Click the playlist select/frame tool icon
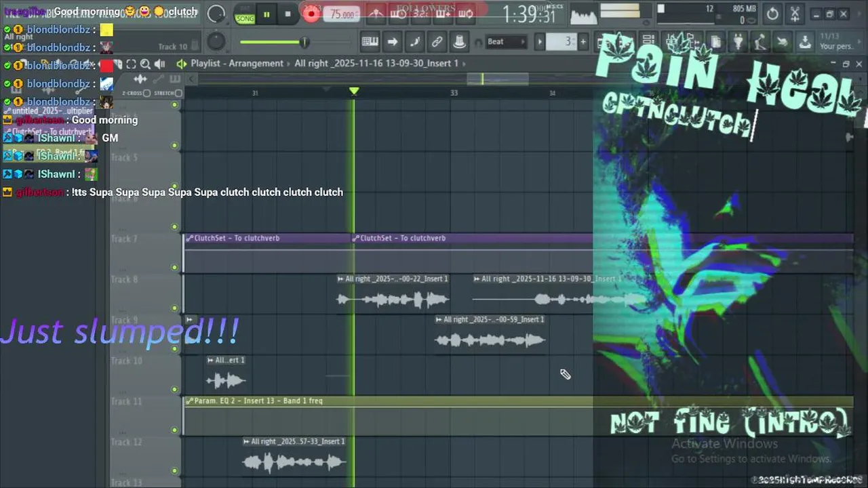 (131, 64)
